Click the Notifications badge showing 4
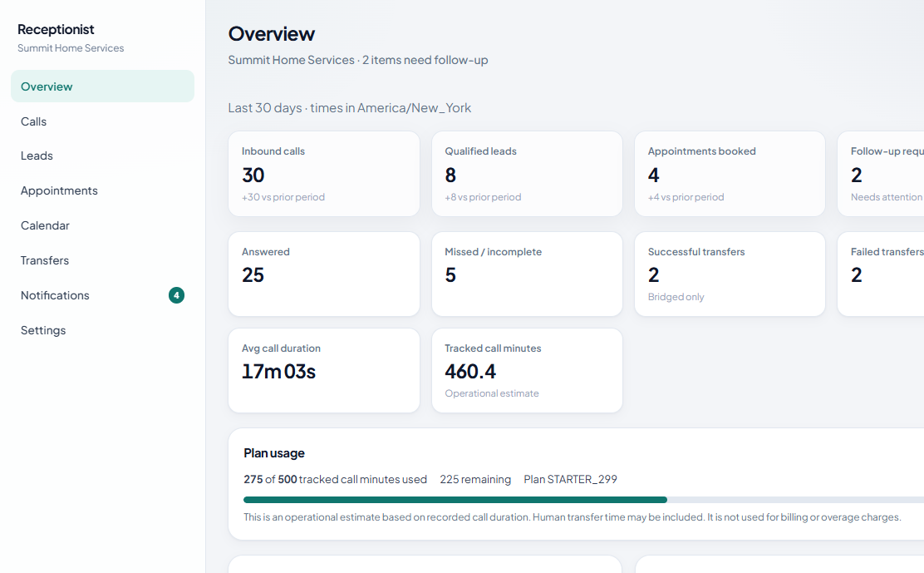The width and height of the screenshot is (924, 573). click(x=176, y=295)
